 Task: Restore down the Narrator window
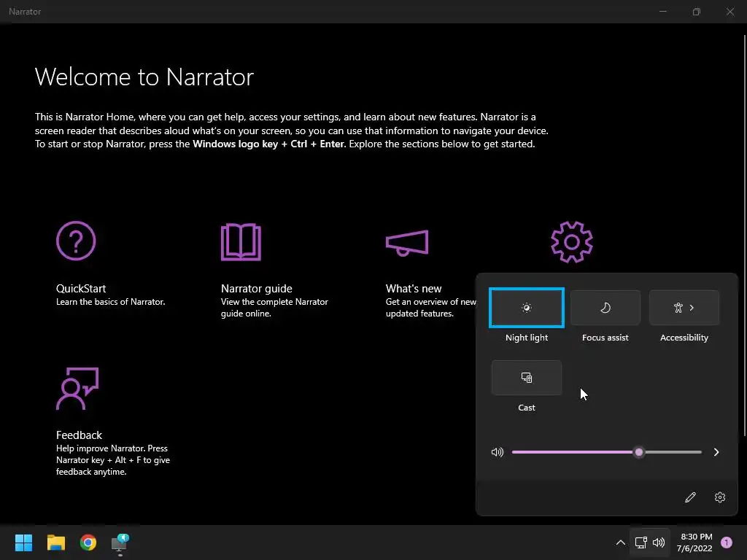click(x=697, y=12)
